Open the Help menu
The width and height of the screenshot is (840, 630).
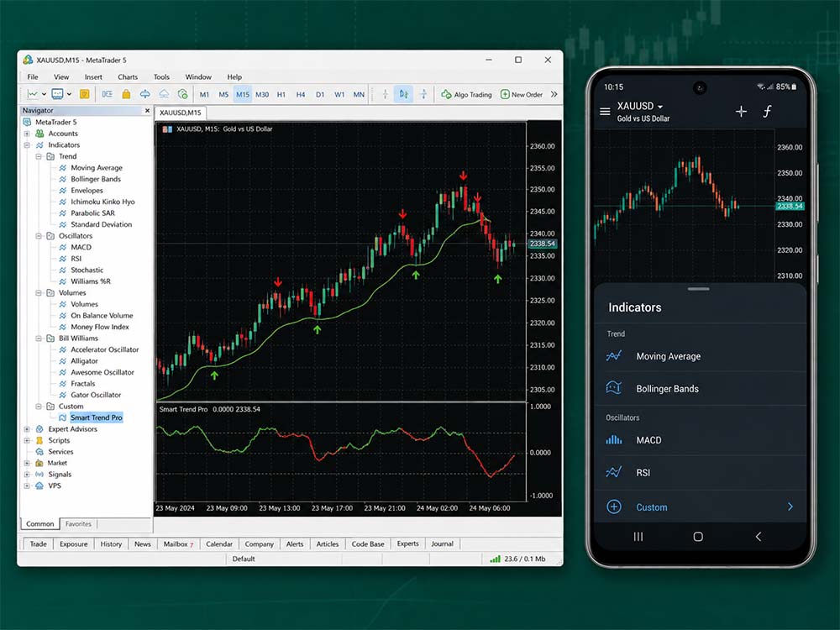[234, 76]
